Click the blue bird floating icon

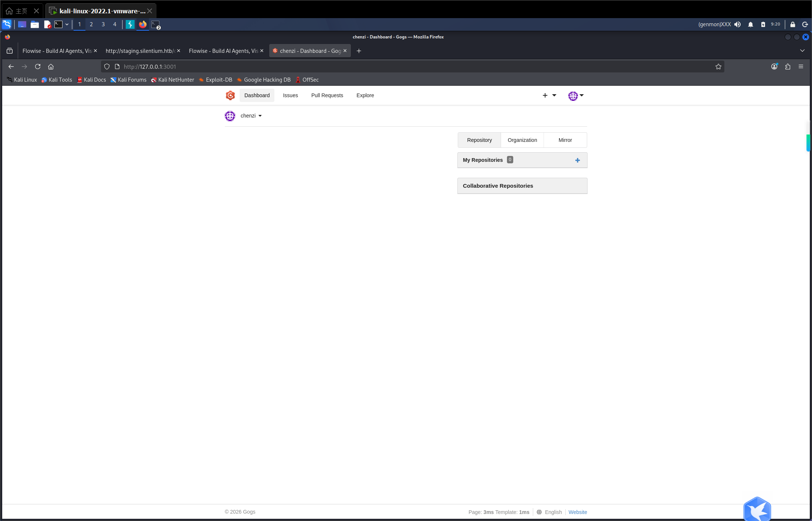757,510
